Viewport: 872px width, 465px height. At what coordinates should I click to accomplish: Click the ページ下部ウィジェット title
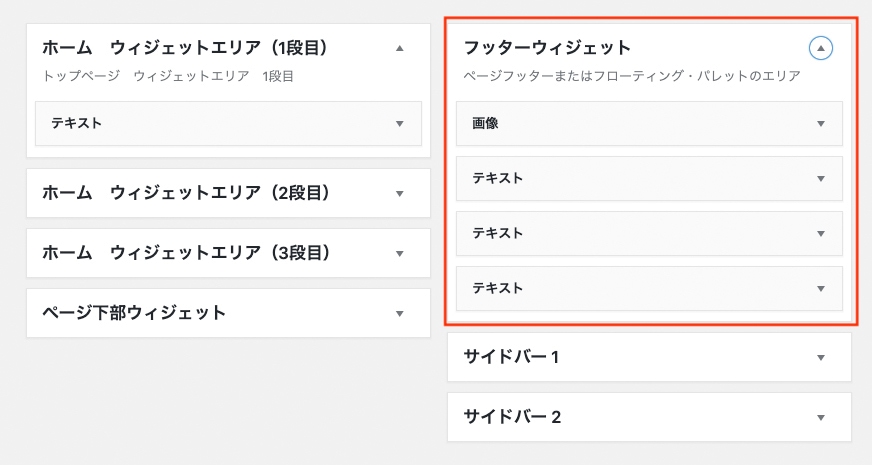coord(134,313)
